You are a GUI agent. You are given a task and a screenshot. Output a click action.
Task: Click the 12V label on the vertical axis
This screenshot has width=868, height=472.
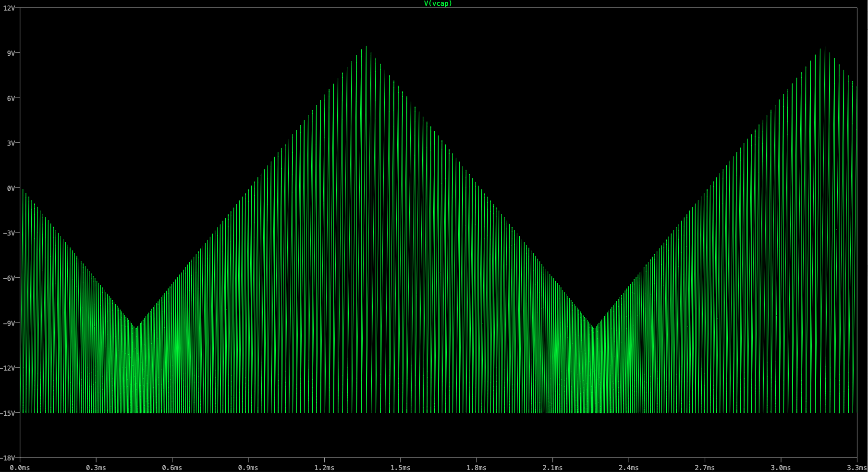click(x=9, y=8)
